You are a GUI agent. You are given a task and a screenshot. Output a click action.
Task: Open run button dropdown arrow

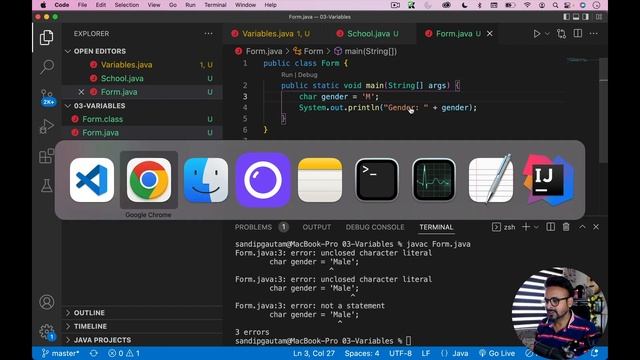(547, 34)
